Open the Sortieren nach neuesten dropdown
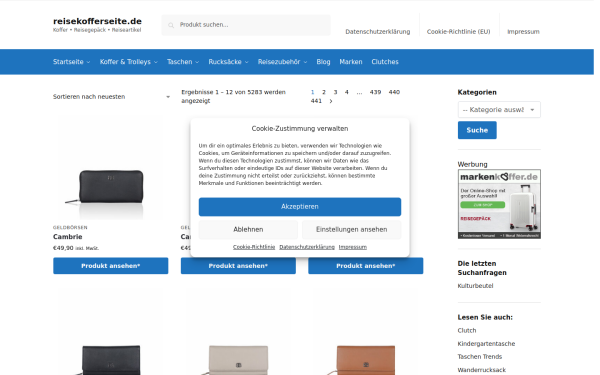The width and height of the screenshot is (600, 375). 111,97
